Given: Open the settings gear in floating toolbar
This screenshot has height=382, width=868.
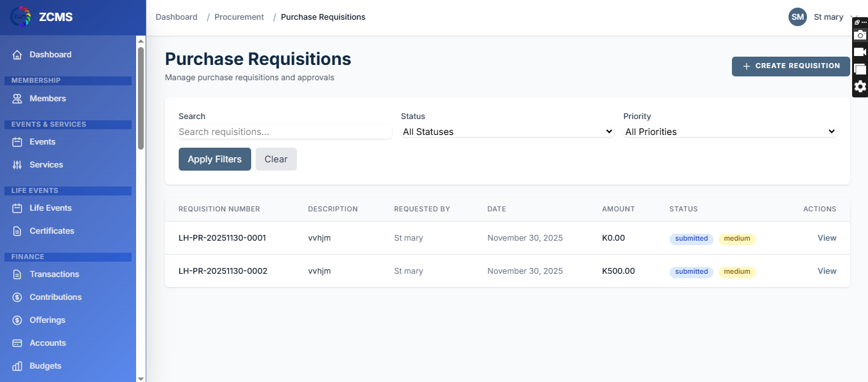Looking at the screenshot, I should pyautogui.click(x=860, y=87).
